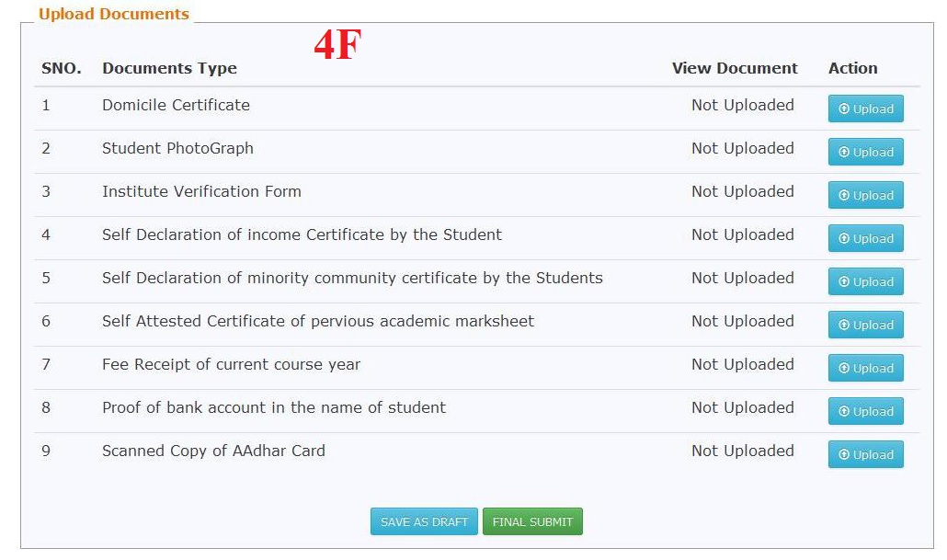The image size is (947, 560).
Task: Click upload arrow icon for bank account proof
Action: 844,411
